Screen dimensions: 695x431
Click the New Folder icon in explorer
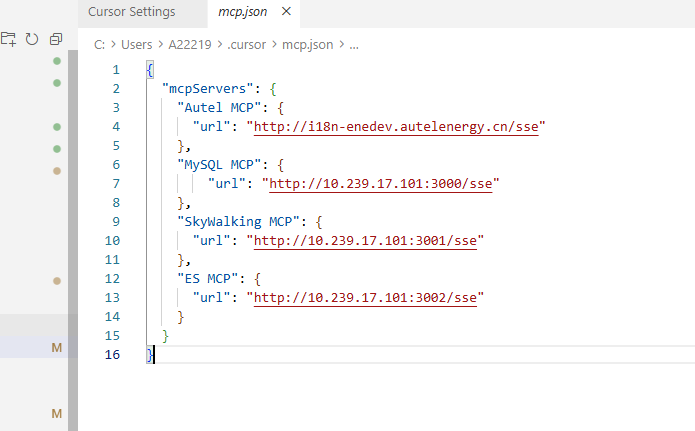pos(8,39)
